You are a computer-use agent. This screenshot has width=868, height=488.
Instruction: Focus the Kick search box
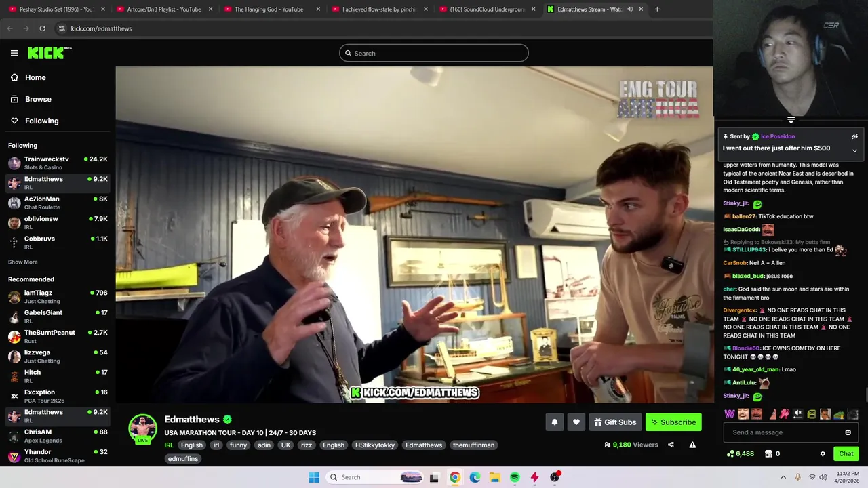(x=434, y=53)
